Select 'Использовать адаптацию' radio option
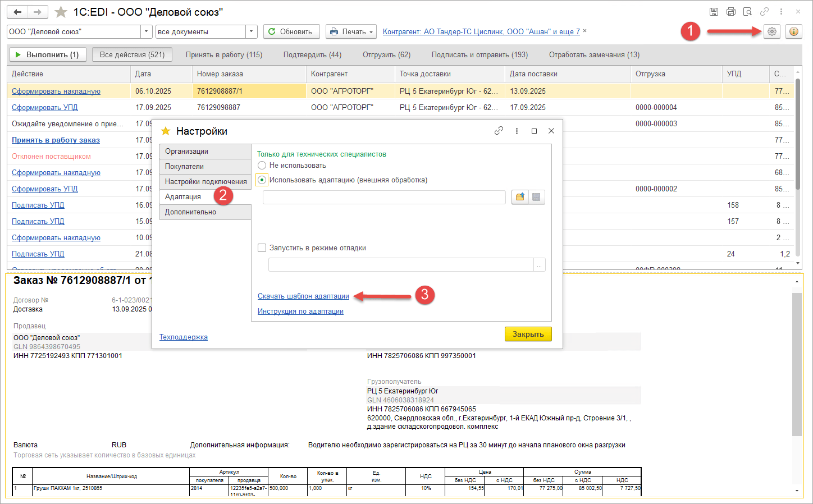The image size is (813, 504). (262, 180)
